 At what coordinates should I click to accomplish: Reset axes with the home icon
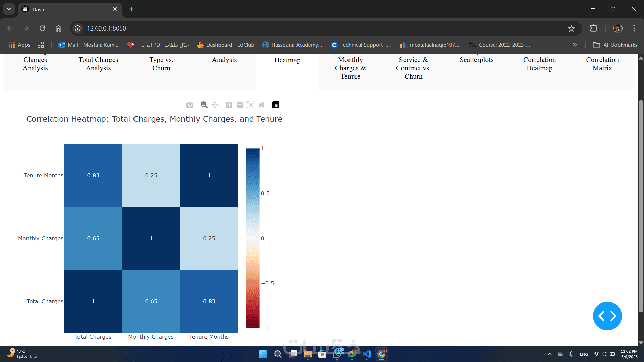pyautogui.click(x=262, y=105)
